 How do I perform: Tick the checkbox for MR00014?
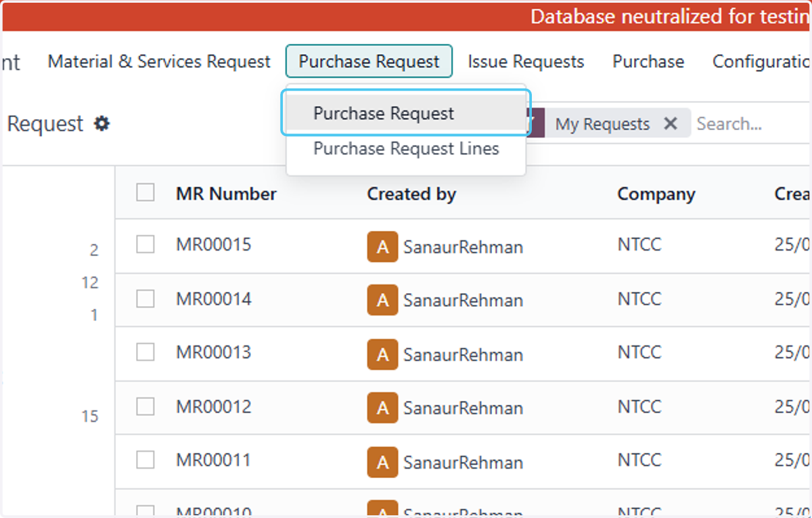tap(145, 299)
